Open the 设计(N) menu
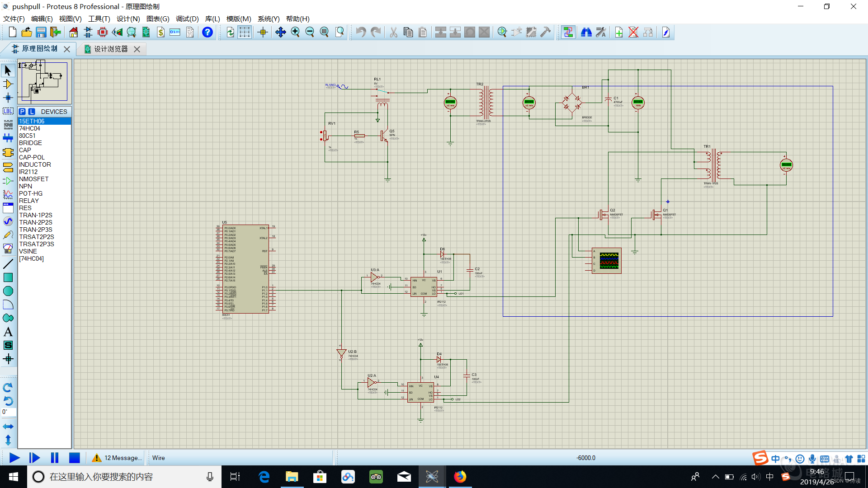 tap(128, 19)
